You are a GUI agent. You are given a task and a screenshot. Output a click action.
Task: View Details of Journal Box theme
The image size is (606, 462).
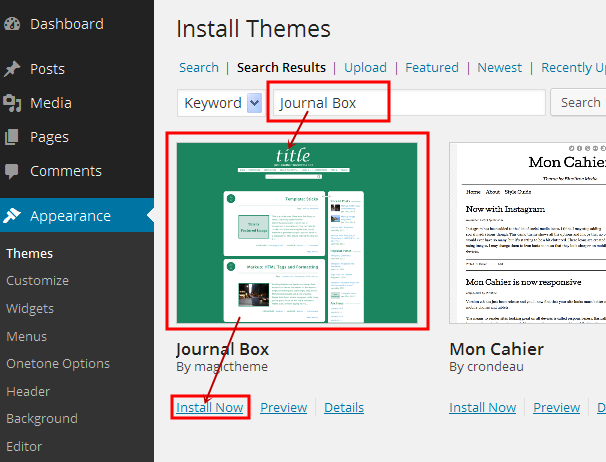[x=344, y=407]
